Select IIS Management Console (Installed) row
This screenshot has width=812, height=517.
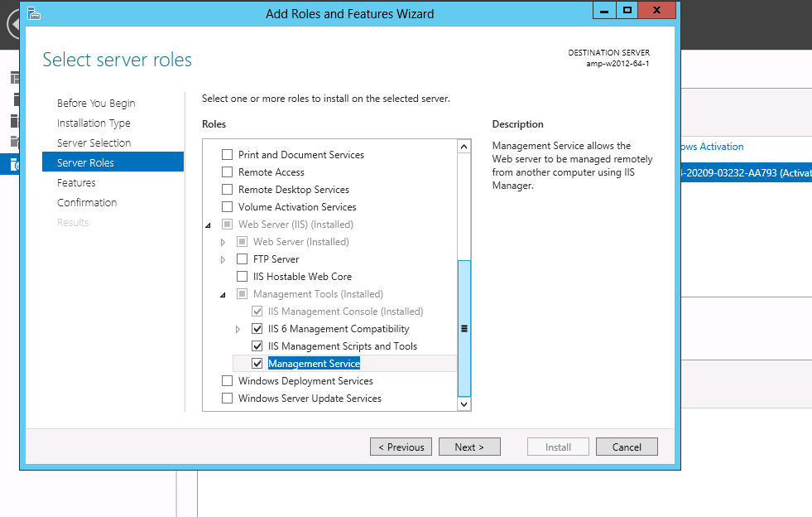[345, 312]
